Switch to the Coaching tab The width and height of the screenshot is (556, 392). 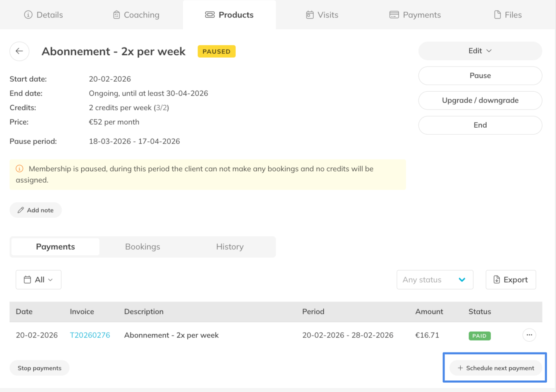click(x=136, y=15)
